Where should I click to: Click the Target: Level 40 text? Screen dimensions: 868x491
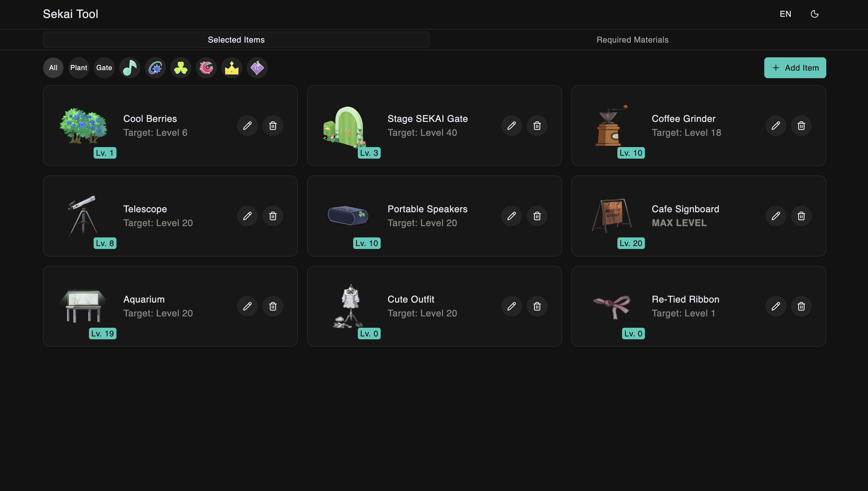[422, 133]
